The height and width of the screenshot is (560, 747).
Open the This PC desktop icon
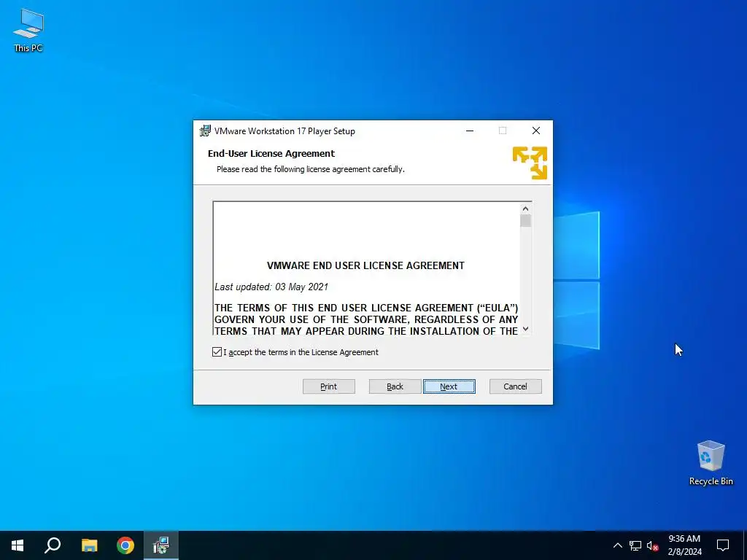pyautogui.click(x=28, y=31)
